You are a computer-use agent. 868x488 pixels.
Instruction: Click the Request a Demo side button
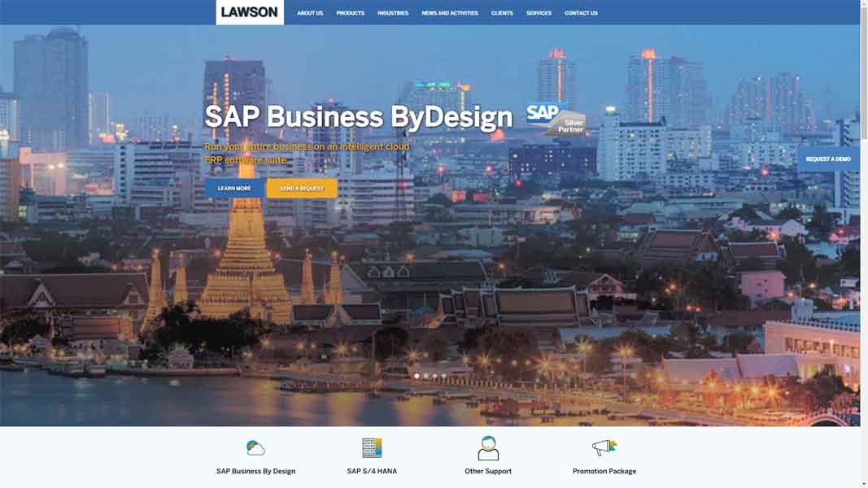click(x=828, y=159)
